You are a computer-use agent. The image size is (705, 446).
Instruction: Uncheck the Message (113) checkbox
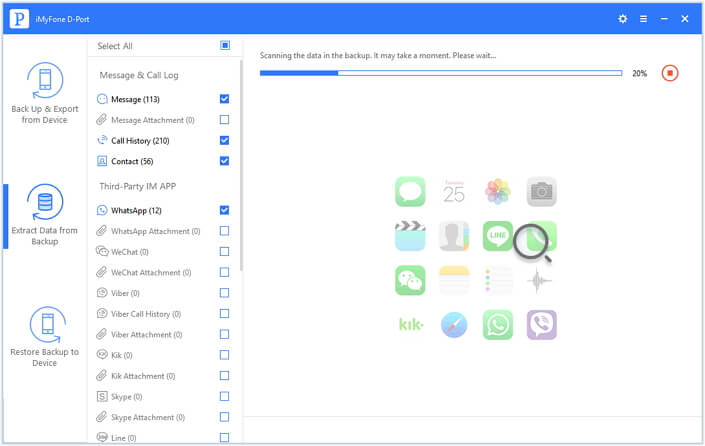tap(224, 99)
